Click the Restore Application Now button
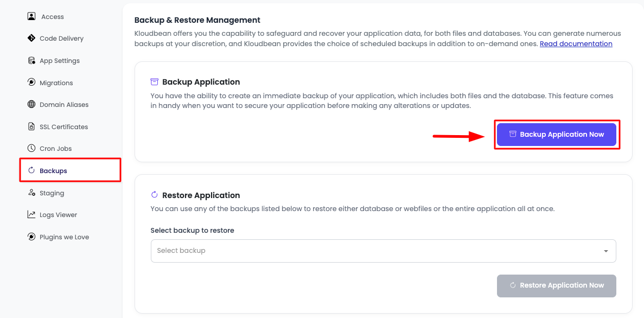The height and width of the screenshot is (318, 644). coord(556,285)
